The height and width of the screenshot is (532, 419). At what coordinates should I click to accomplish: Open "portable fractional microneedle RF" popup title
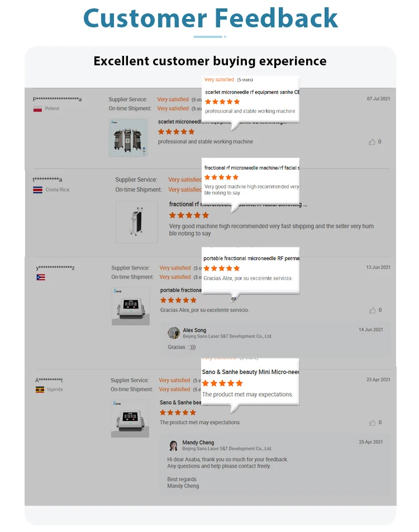251,258
